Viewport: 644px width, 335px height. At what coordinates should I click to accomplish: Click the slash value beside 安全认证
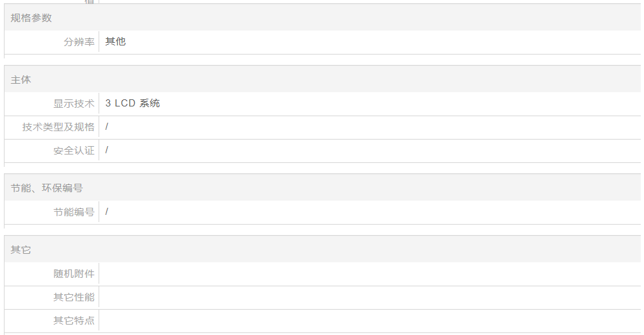[107, 150]
